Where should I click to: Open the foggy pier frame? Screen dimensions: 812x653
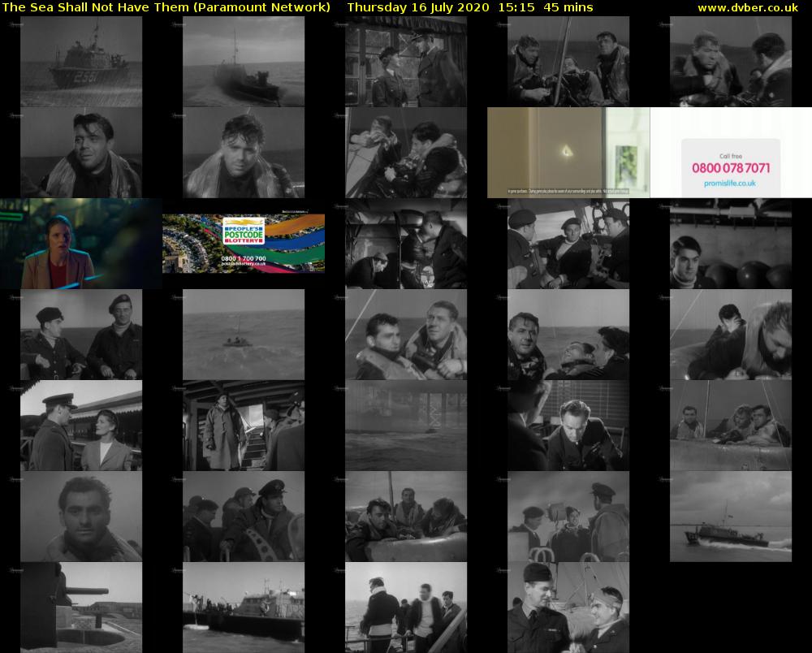pos(406,426)
